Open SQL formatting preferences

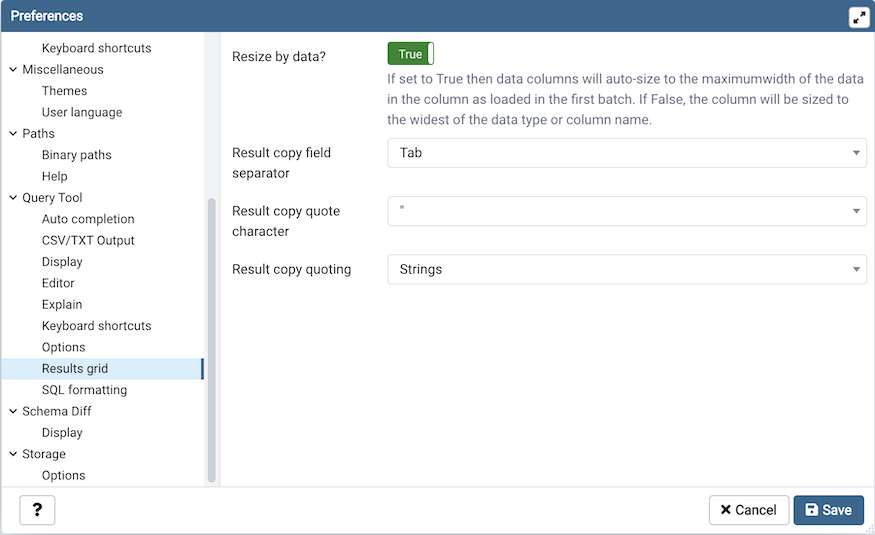tap(84, 390)
